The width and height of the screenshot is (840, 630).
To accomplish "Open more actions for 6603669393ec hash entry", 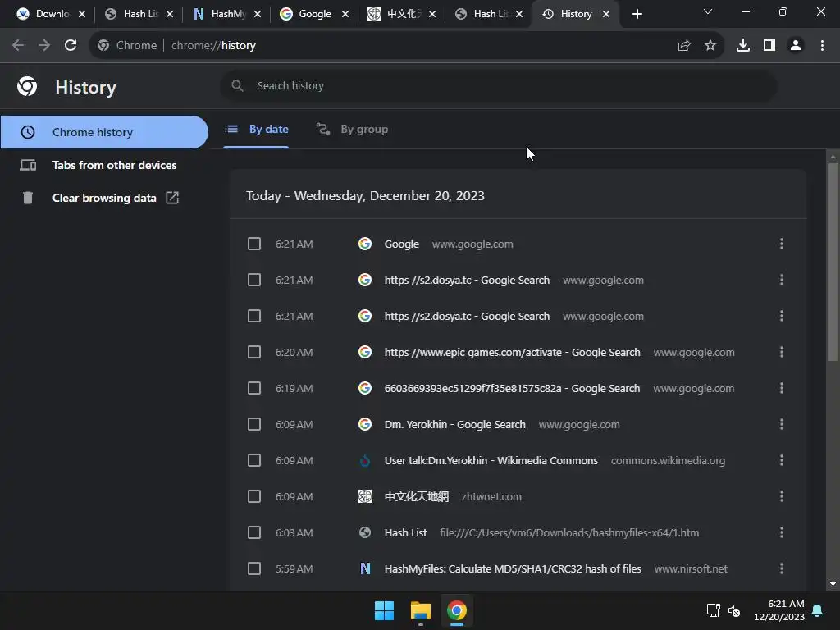I will [x=782, y=388].
